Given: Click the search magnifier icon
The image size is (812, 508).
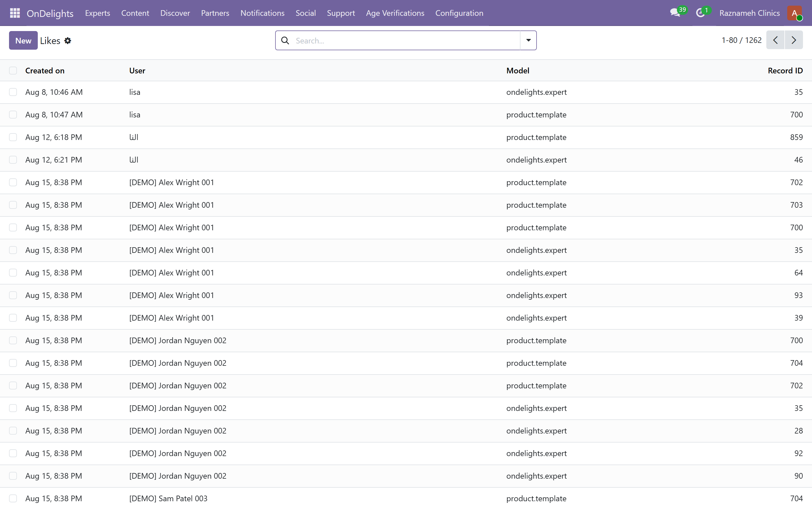Looking at the screenshot, I should tap(285, 41).
